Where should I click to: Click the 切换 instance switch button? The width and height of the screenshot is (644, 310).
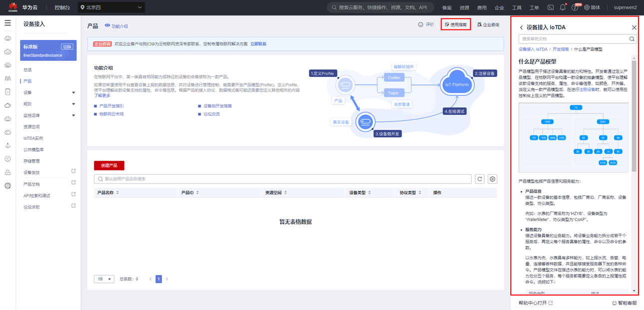tap(67, 47)
